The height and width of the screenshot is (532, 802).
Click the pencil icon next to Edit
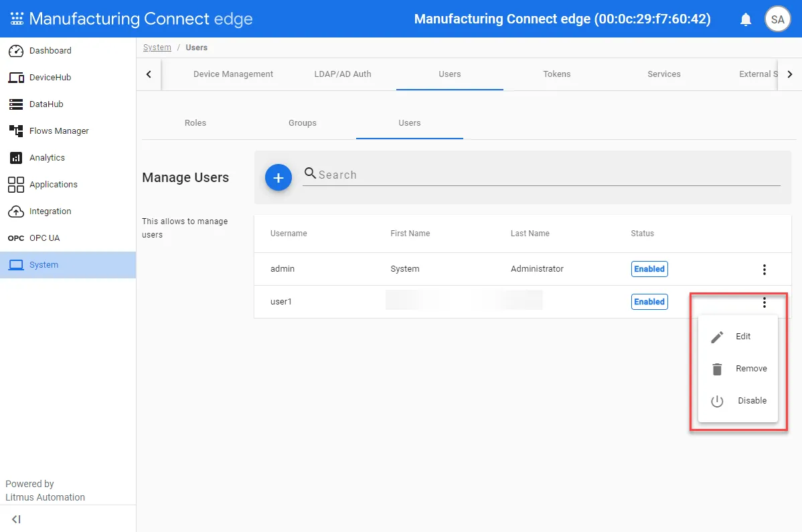[717, 337]
